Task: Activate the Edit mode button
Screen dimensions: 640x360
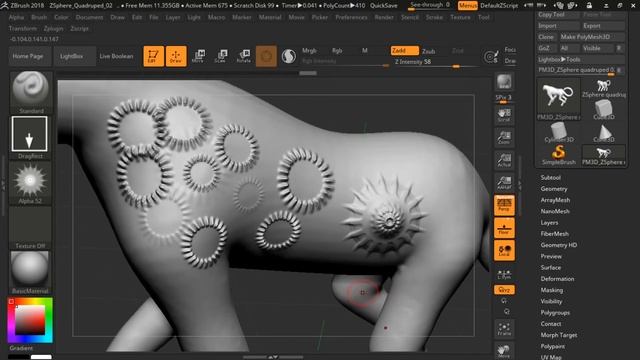Action: coord(153,56)
